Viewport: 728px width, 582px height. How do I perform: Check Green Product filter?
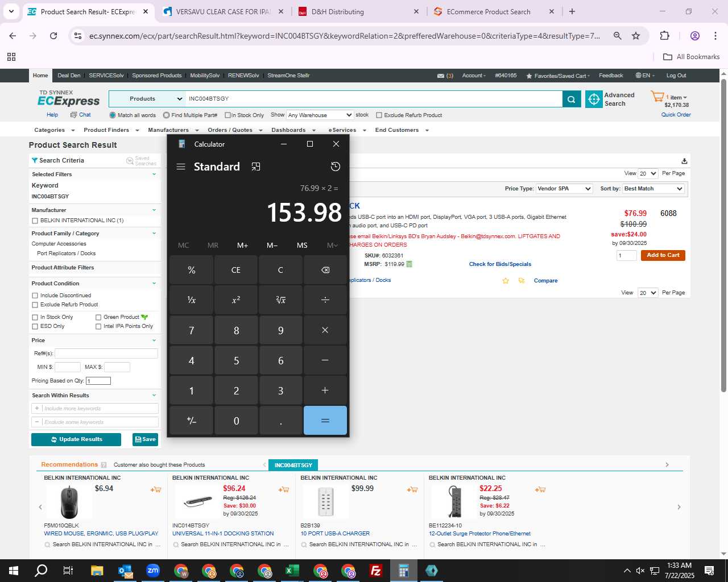click(x=98, y=317)
